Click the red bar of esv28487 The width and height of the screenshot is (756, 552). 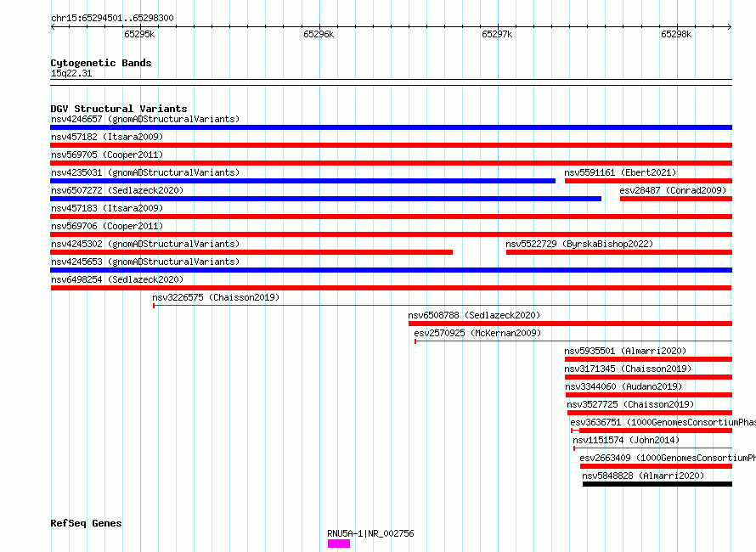[x=676, y=199]
